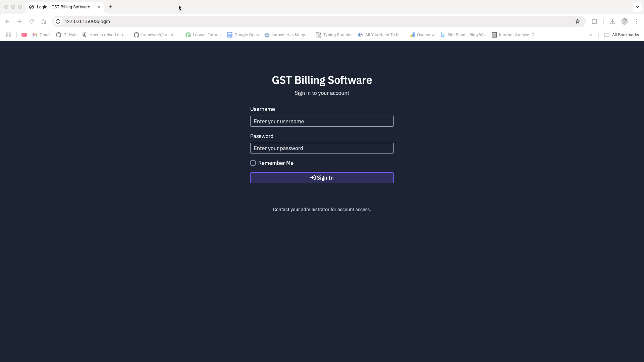Click the YouTube bookmark icon
Viewport: 644px width, 362px height.
24,35
